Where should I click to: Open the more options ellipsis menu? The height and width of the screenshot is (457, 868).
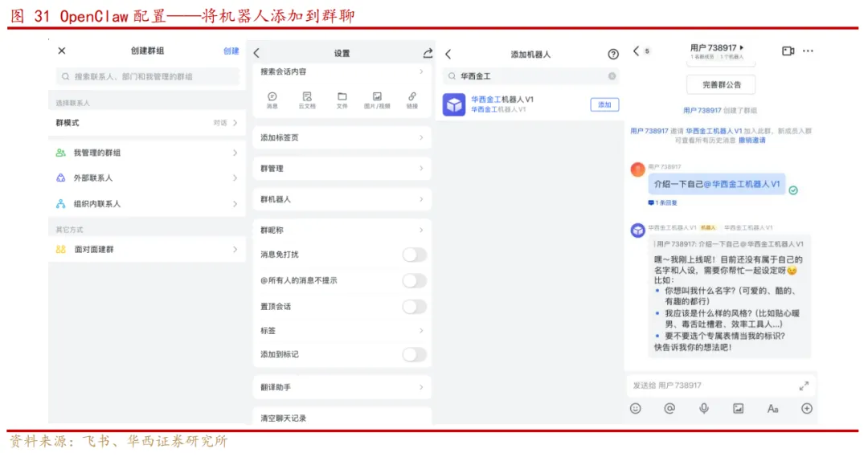(809, 51)
